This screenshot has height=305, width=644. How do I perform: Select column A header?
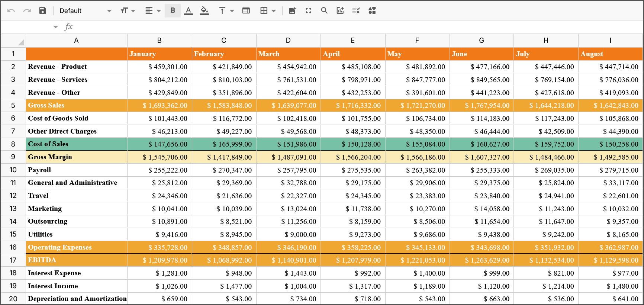point(77,41)
